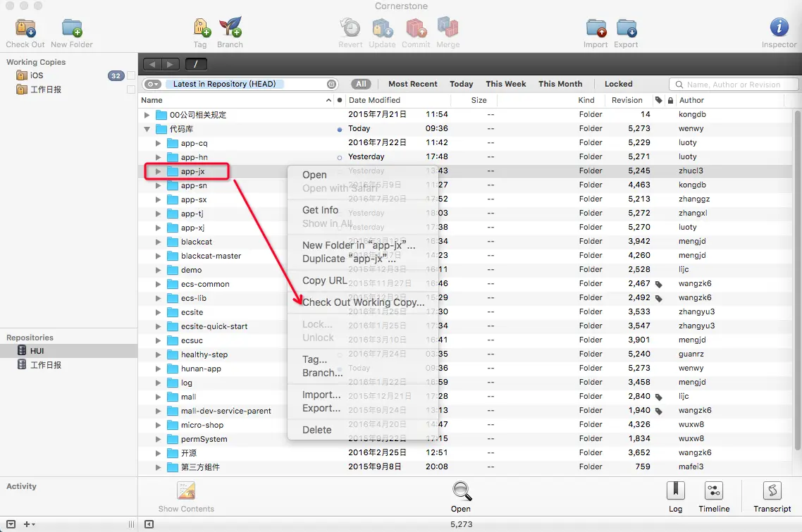Open the Log view icon
This screenshot has width=802, height=532.
[x=676, y=491]
